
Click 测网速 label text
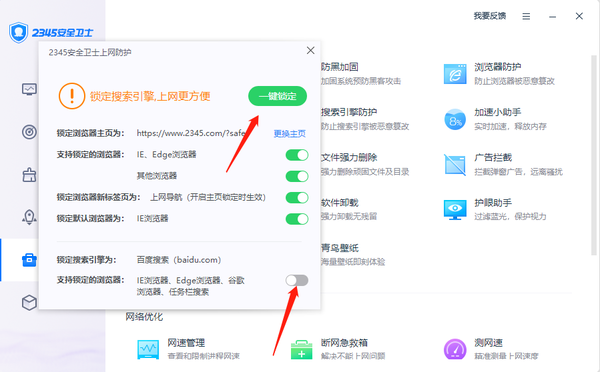(x=488, y=343)
